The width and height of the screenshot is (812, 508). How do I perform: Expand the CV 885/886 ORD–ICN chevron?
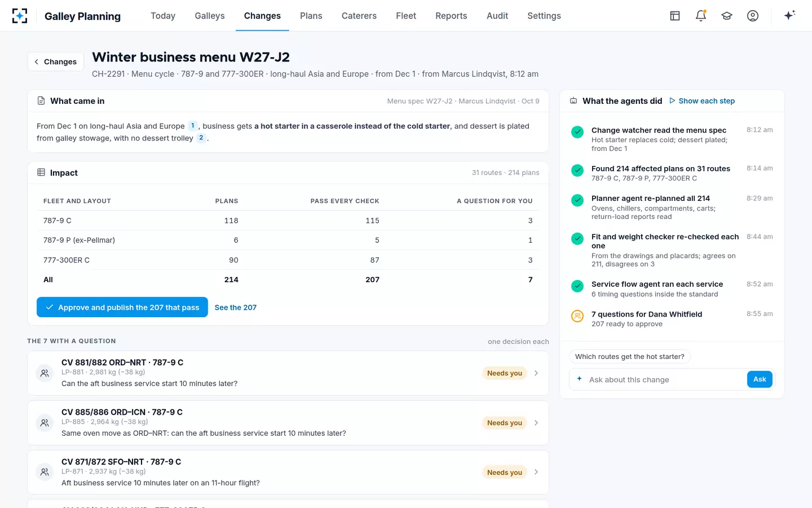pos(536,423)
